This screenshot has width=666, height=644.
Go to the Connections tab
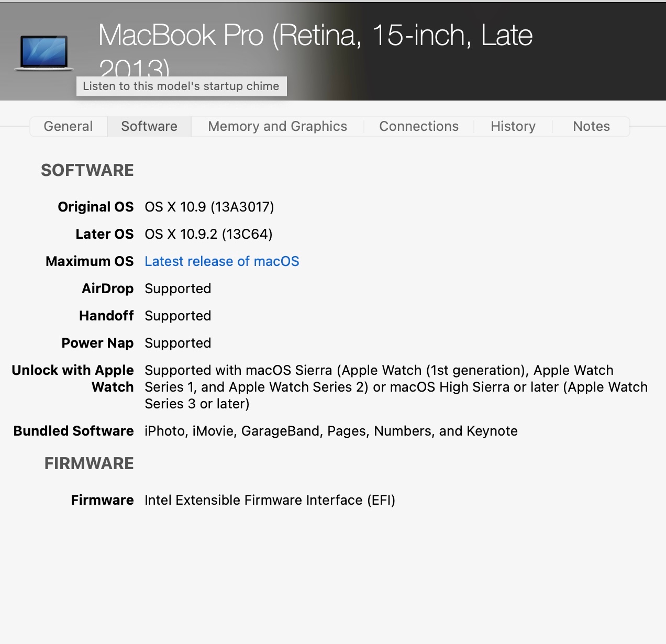coord(419,127)
